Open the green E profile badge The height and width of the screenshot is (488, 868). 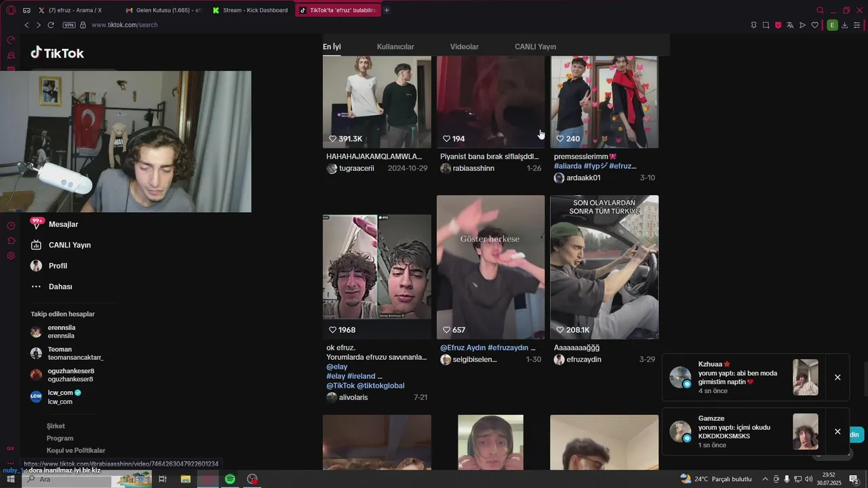point(832,25)
